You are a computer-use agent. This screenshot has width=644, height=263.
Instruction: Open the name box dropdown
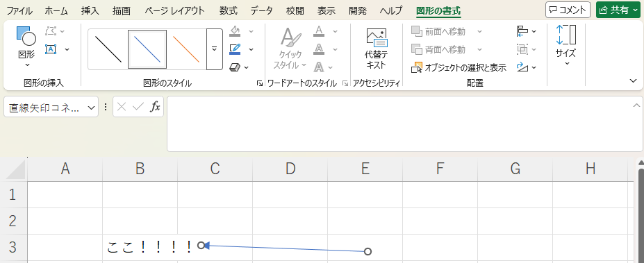pyautogui.click(x=91, y=108)
